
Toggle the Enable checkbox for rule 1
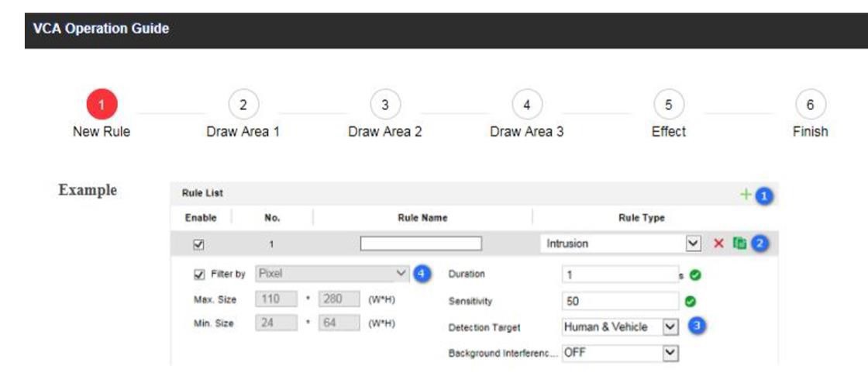click(x=198, y=244)
